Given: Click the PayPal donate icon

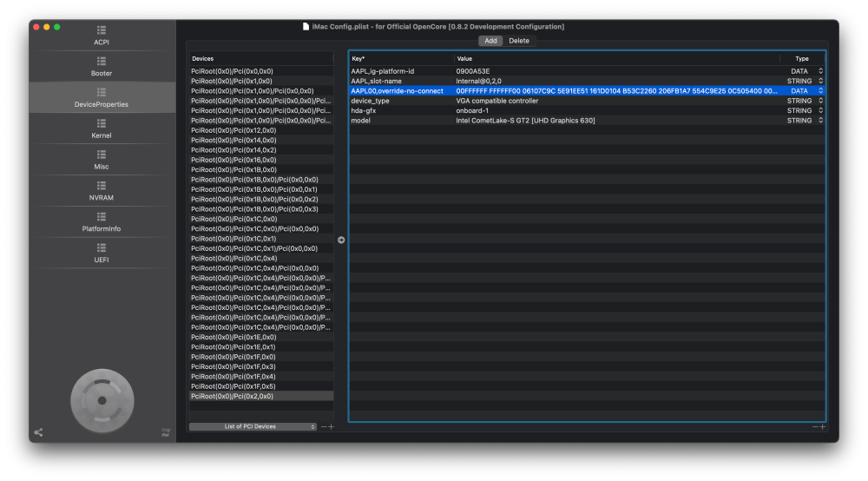Looking at the screenshot, I should (x=166, y=432).
